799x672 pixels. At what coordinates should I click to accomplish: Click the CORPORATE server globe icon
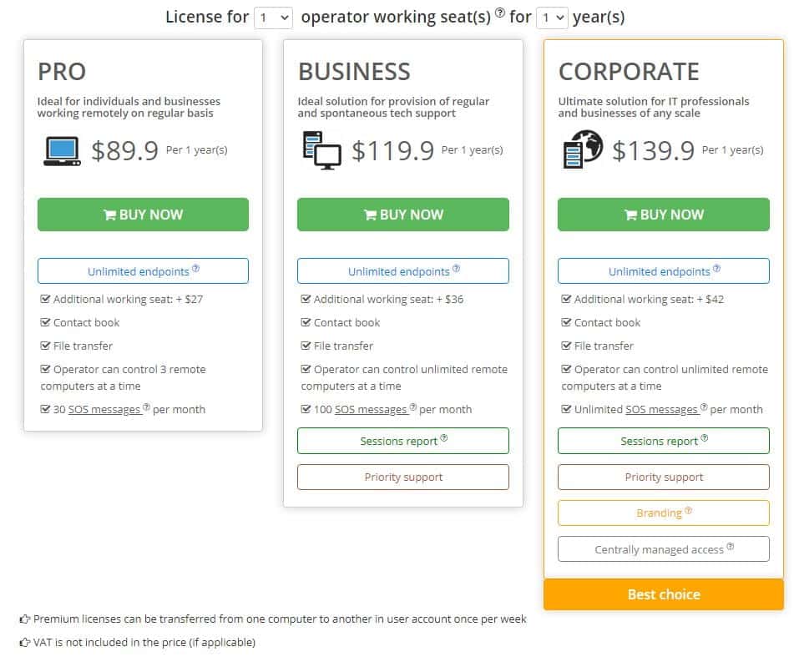tap(582, 151)
